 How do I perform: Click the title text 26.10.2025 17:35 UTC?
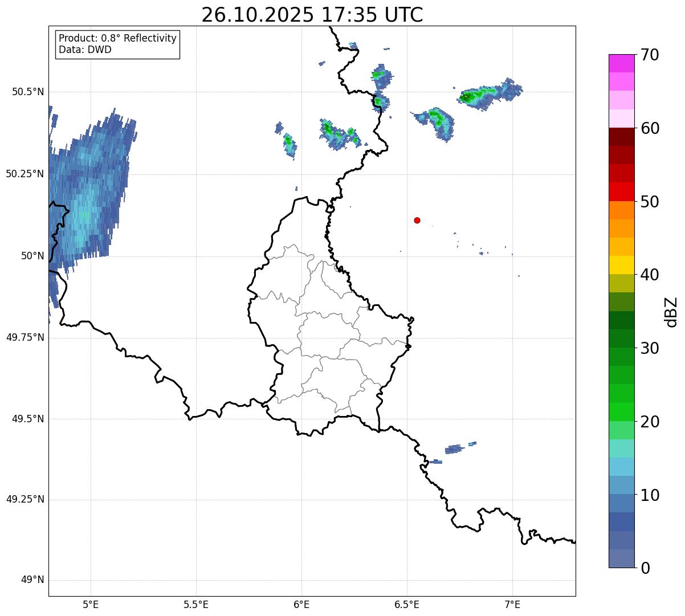pyautogui.click(x=312, y=15)
